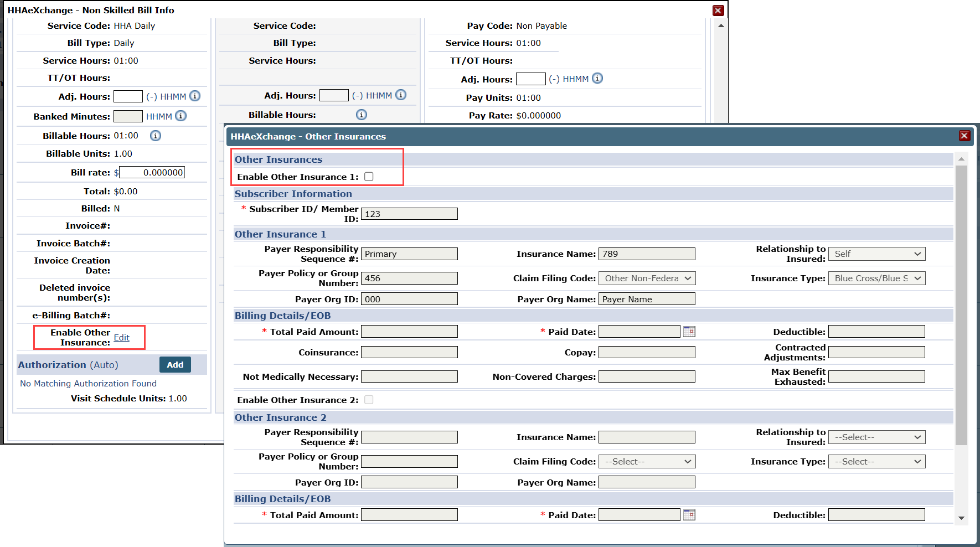Screen dimensions: 980x547
Task: Click info icon beside Banked Minutes HHMM
Action: pyautogui.click(x=180, y=116)
